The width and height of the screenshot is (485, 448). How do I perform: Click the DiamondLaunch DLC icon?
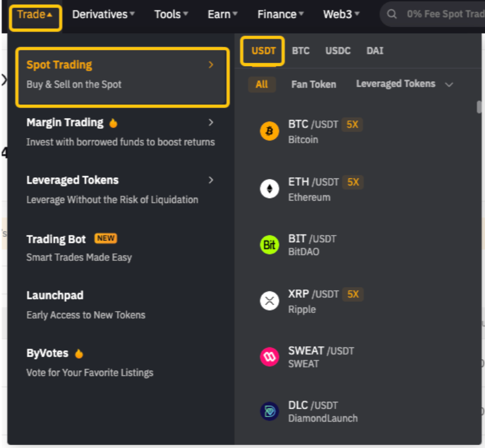(269, 411)
